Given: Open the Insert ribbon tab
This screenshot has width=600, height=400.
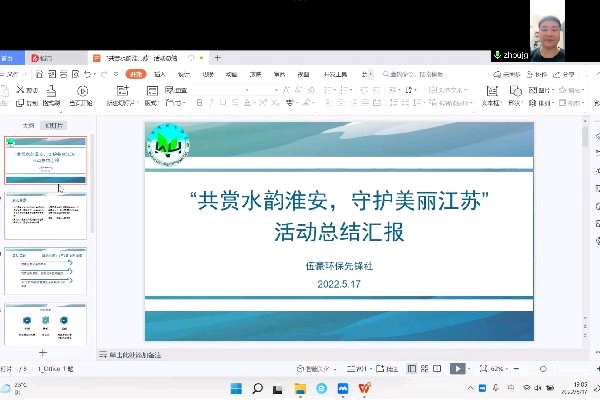Looking at the screenshot, I should point(160,74).
